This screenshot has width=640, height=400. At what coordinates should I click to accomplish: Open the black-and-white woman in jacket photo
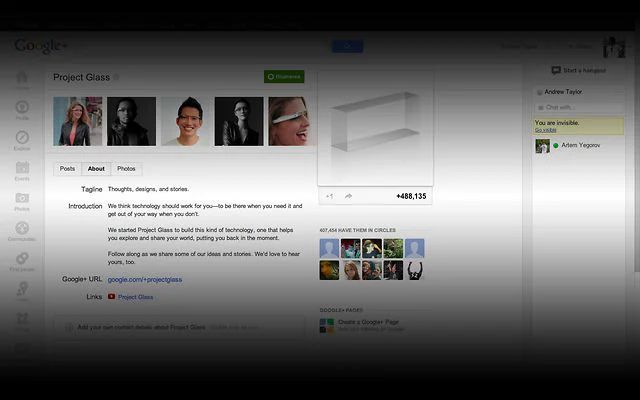239,121
